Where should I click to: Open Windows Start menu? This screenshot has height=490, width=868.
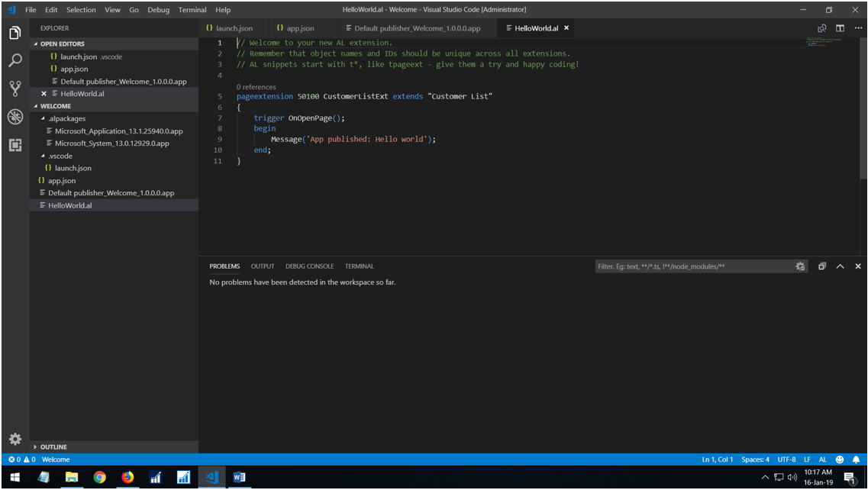point(15,477)
